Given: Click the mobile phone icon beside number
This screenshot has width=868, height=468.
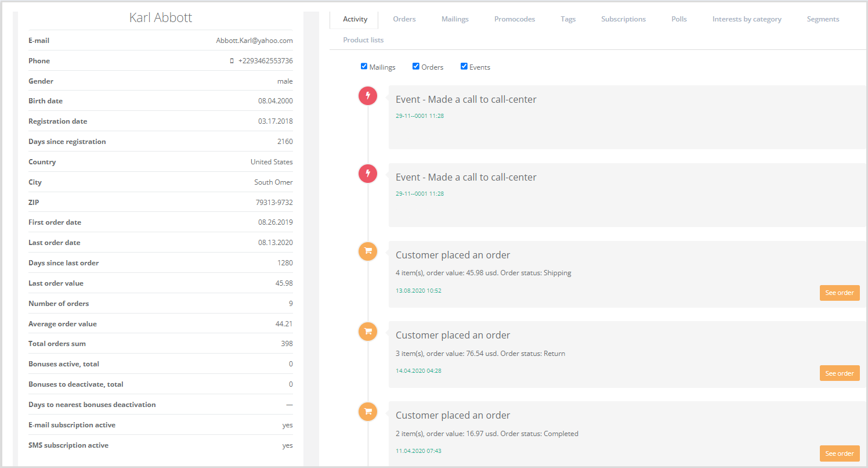Looking at the screenshot, I should [x=232, y=61].
